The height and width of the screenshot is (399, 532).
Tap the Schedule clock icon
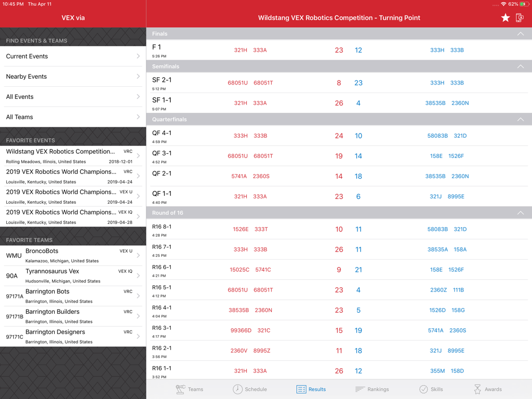click(237, 389)
